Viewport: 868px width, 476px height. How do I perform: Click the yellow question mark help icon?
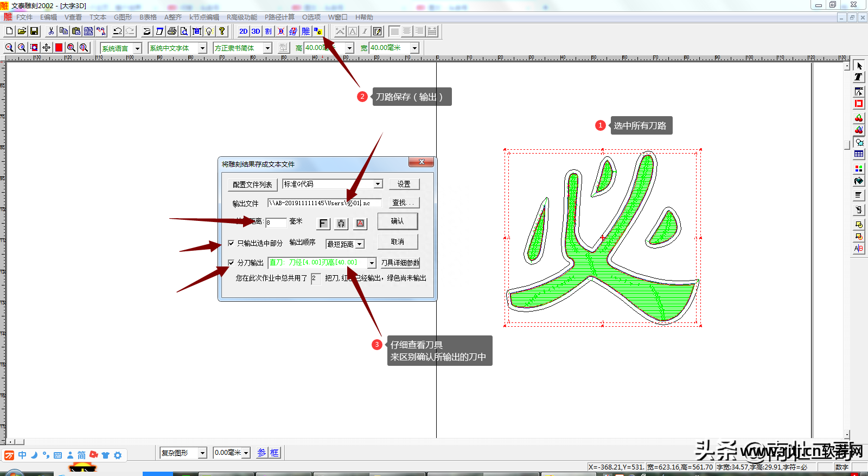pos(222,31)
